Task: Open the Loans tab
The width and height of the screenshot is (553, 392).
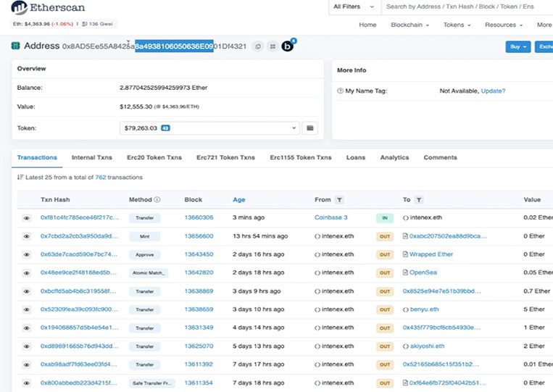Action: click(x=355, y=157)
